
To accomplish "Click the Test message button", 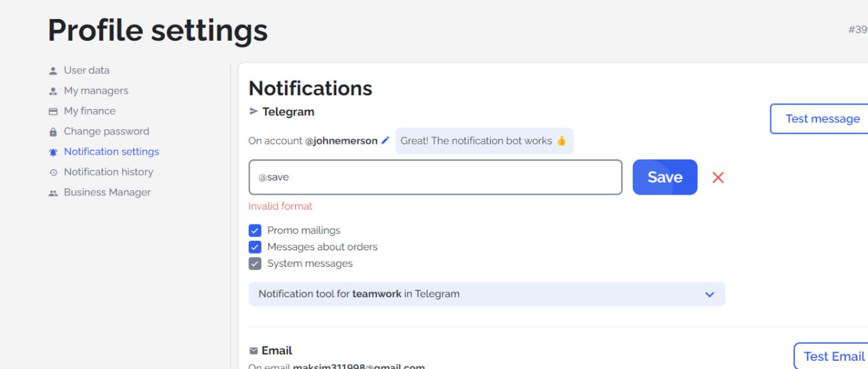I will (822, 119).
